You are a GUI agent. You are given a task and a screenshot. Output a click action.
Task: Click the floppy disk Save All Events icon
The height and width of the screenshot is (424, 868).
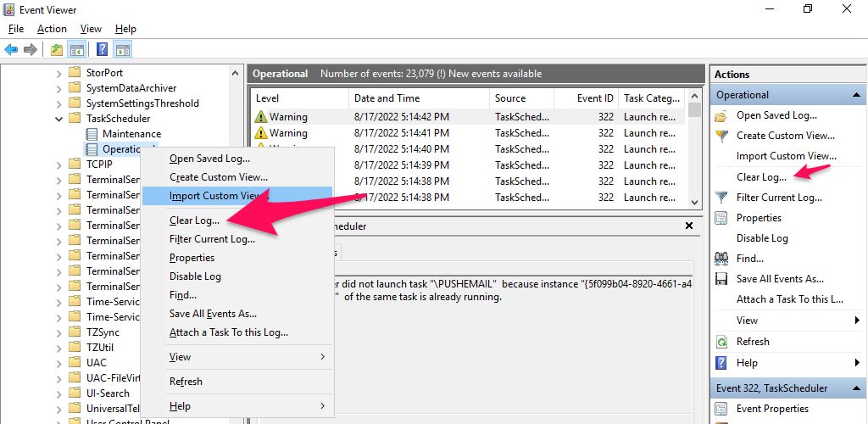[721, 279]
